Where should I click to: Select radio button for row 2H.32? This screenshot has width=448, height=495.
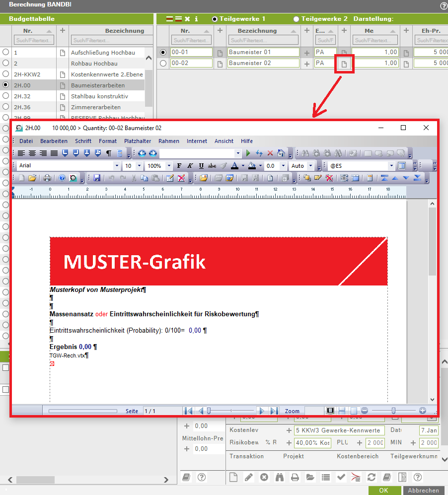(x=5, y=96)
